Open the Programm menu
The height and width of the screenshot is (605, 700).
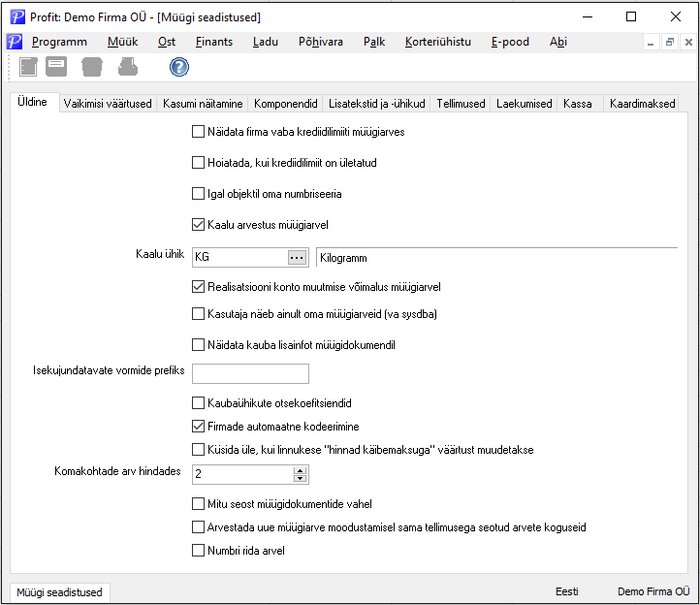coord(59,42)
